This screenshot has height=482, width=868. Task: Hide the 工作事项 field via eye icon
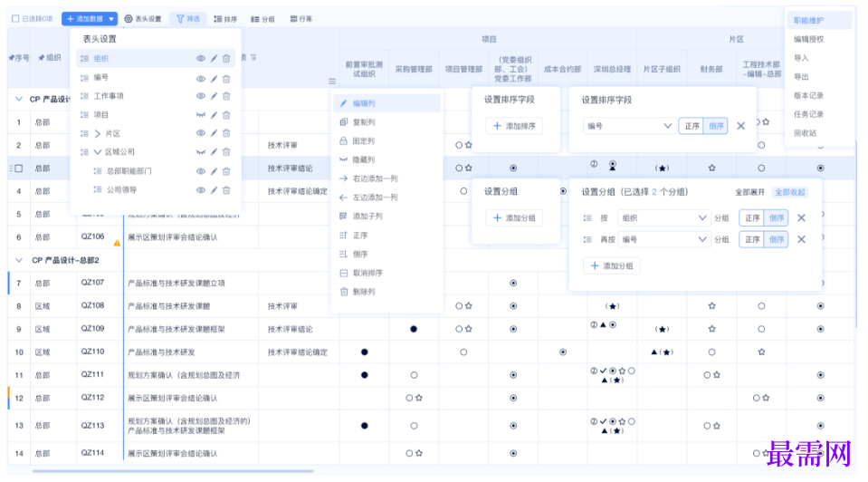(200, 96)
